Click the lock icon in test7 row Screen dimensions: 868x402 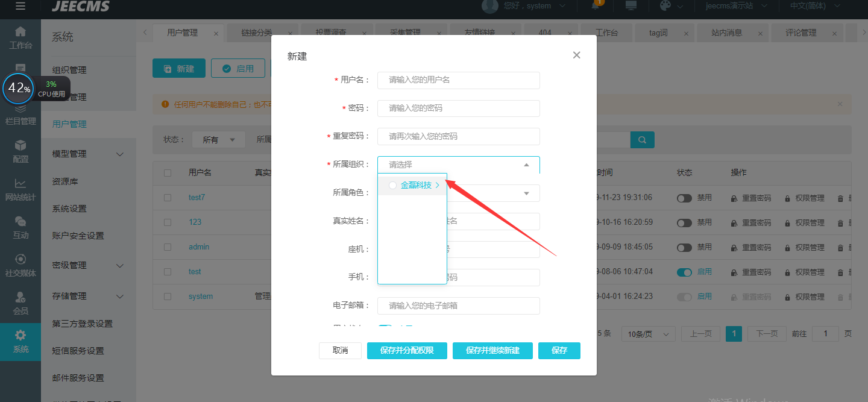click(x=787, y=198)
